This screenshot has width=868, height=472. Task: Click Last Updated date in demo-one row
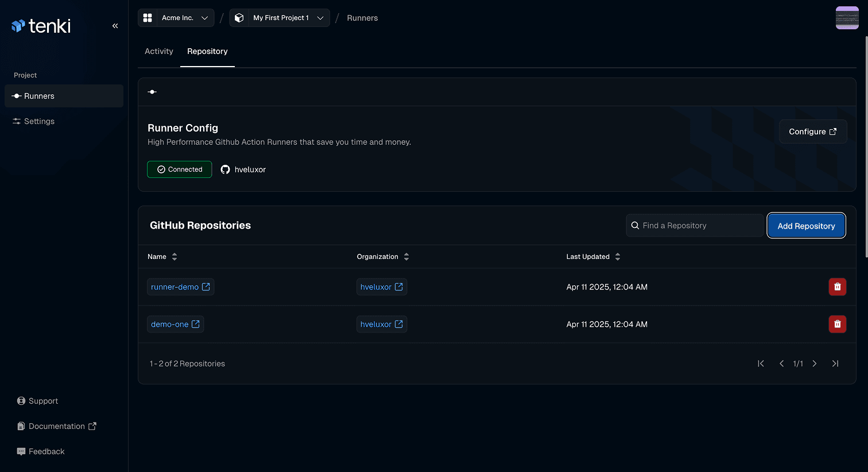tap(607, 324)
